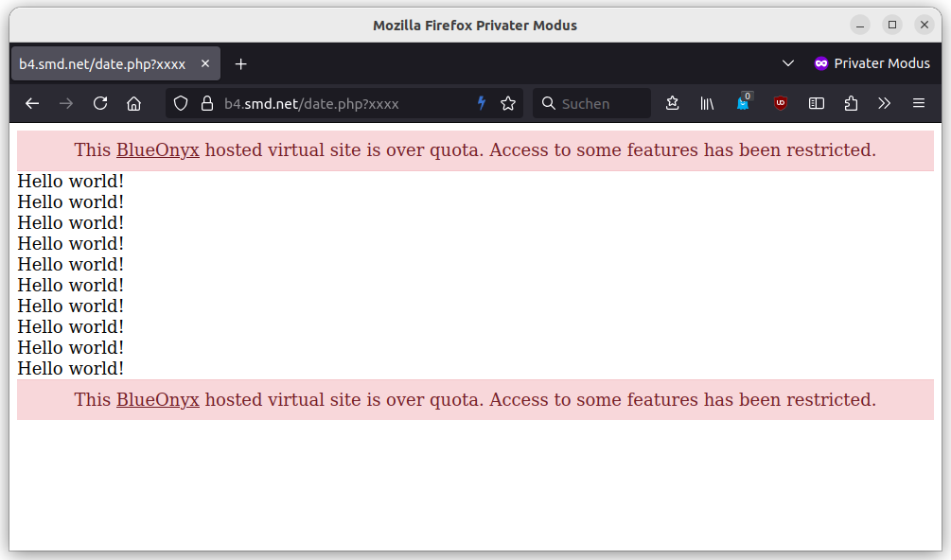Maximize the Firefox window
Viewport: 951px width, 560px height.
point(892,25)
